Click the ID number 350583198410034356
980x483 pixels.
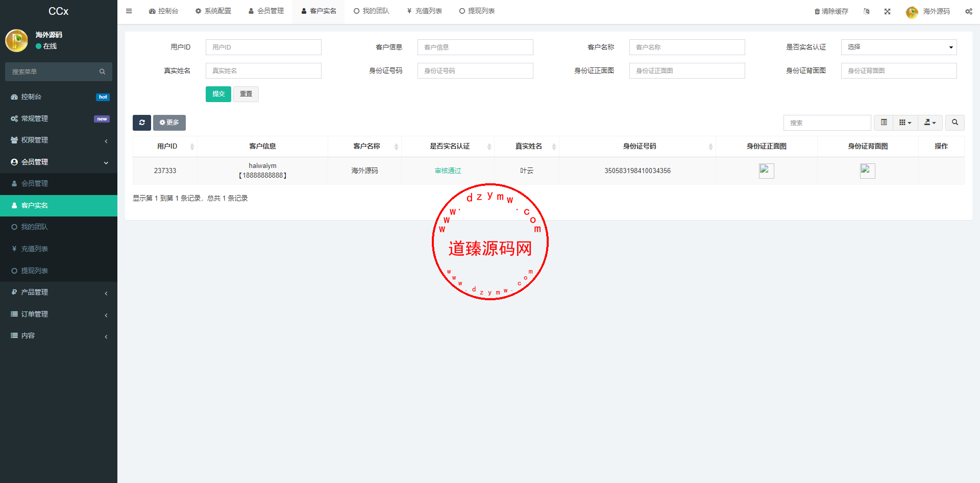point(638,171)
